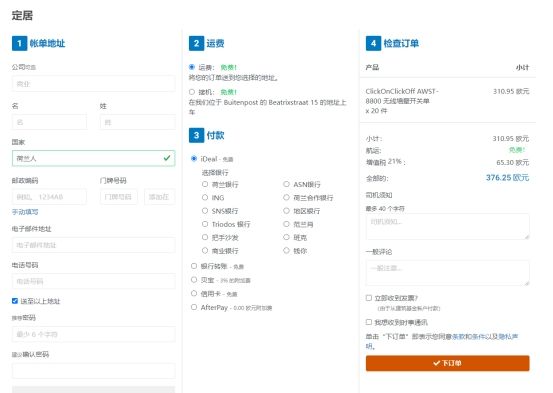The width and height of the screenshot is (553, 393).
Task: Open the privacy statement link
Action: coord(509,337)
